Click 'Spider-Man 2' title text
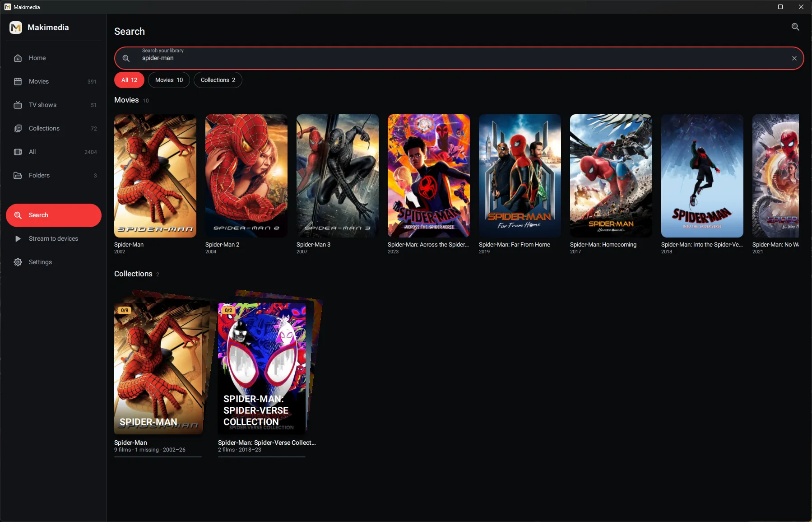The image size is (812, 522). coord(222,244)
